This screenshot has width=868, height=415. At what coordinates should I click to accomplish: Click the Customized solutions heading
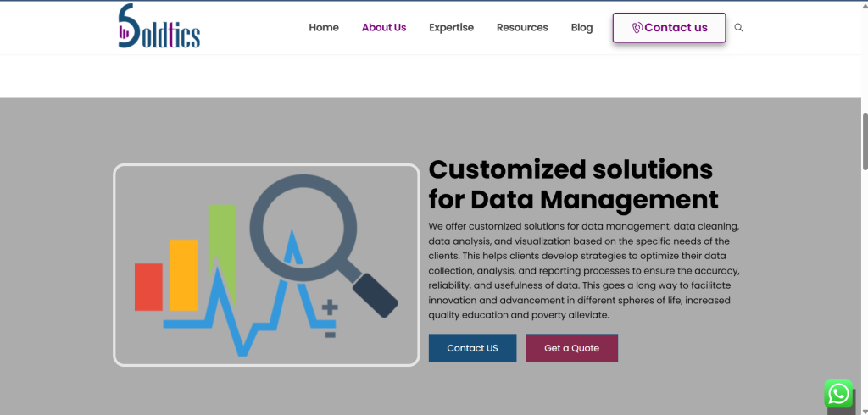click(574, 185)
